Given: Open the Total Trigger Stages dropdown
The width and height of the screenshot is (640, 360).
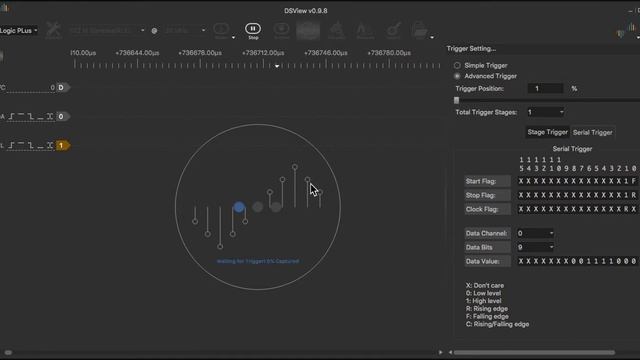Looking at the screenshot, I should click(x=545, y=112).
